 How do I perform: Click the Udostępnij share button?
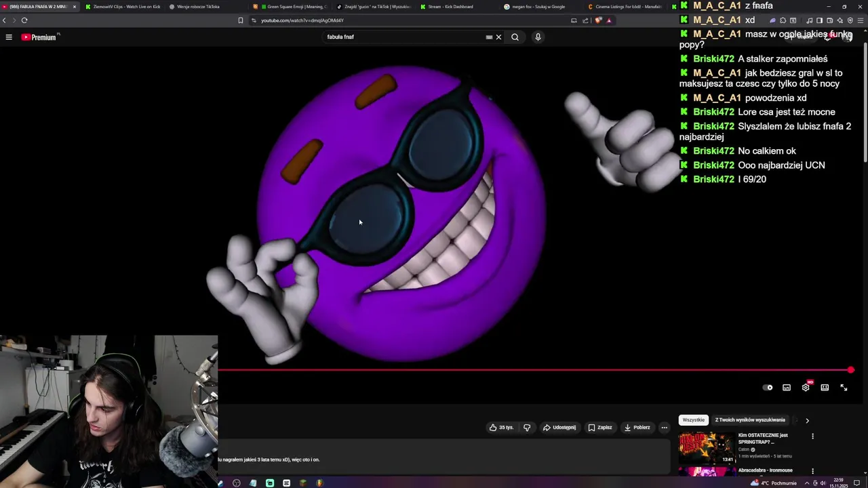coord(559,428)
